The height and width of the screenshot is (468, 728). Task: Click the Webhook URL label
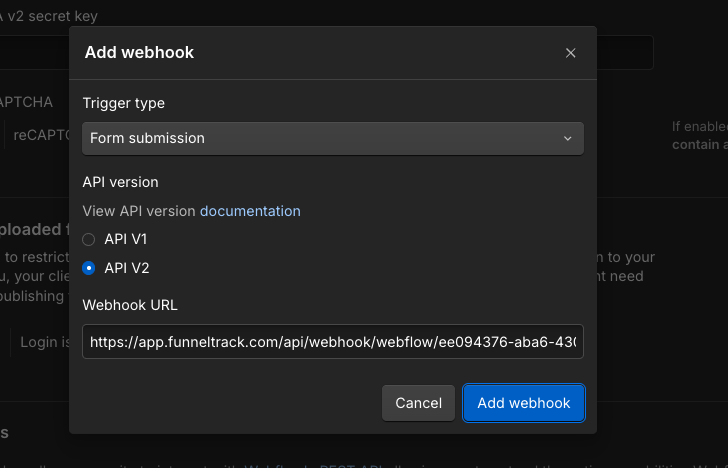[130, 305]
